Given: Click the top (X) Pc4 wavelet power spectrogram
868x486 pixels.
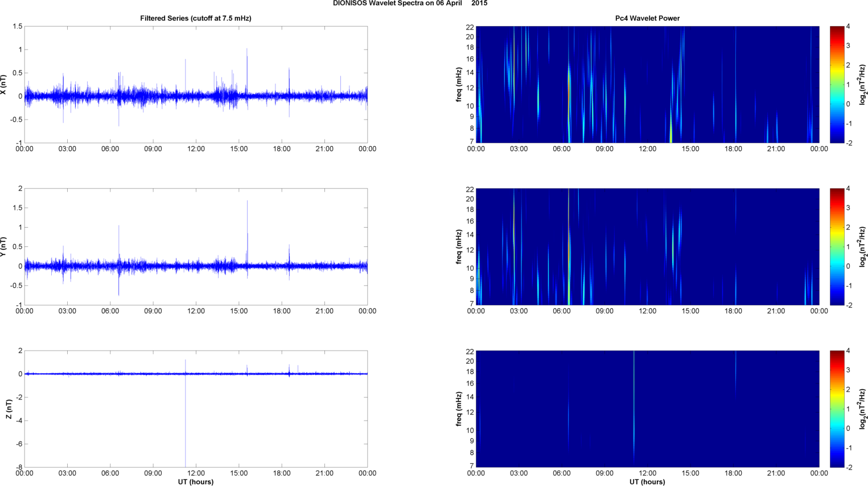Looking at the screenshot, I should click(x=647, y=84).
